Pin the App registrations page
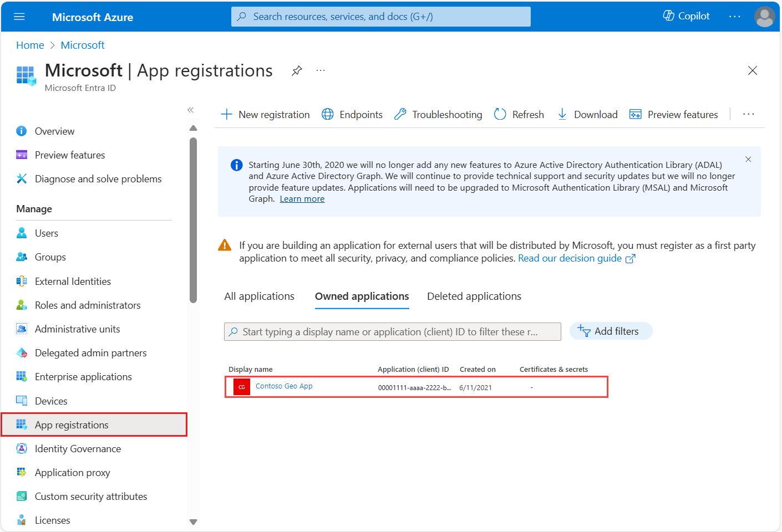The height and width of the screenshot is (532, 782). pos(297,70)
